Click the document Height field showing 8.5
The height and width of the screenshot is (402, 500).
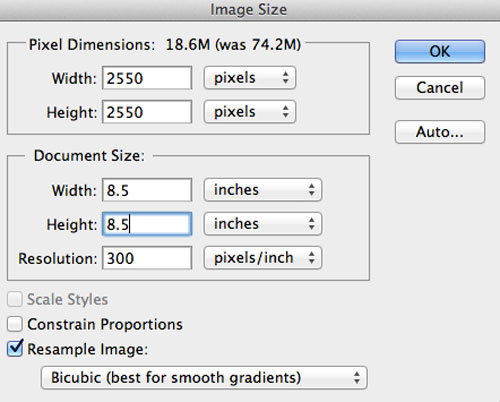click(x=147, y=224)
